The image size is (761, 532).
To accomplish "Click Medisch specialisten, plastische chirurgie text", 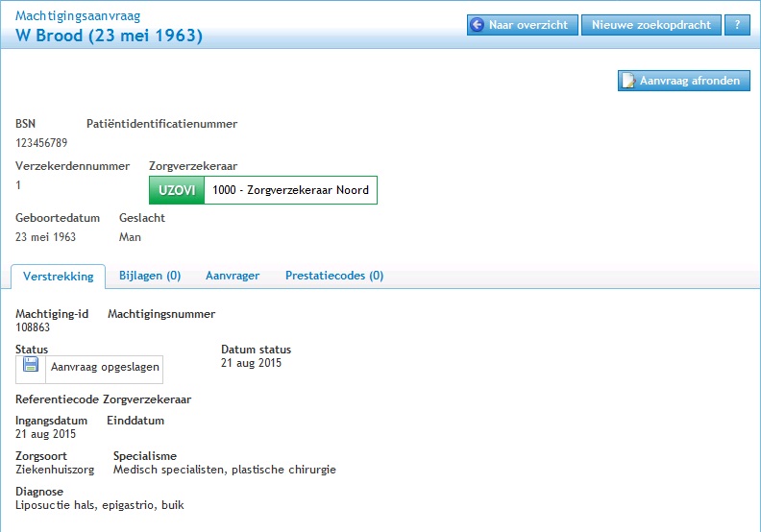I will (x=225, y=470).
